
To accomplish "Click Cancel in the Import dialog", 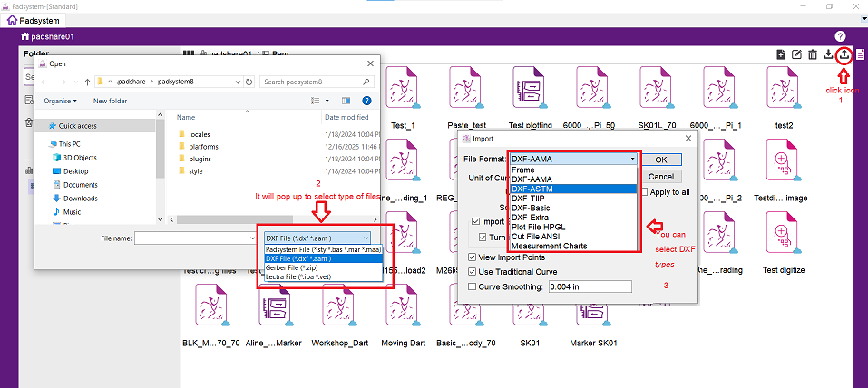I will pos(661,177).
